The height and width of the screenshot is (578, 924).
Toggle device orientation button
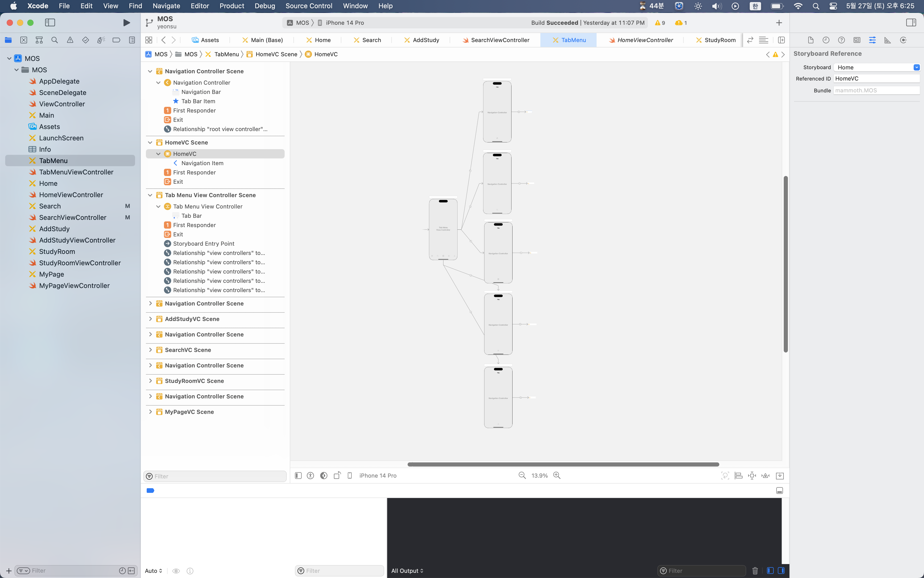click(x=337, y=476)
